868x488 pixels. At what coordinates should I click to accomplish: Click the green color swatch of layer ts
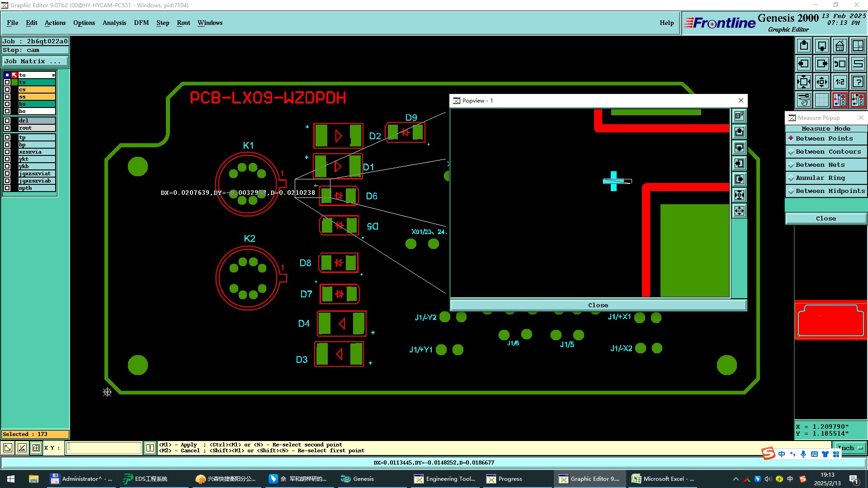point(14,82)
